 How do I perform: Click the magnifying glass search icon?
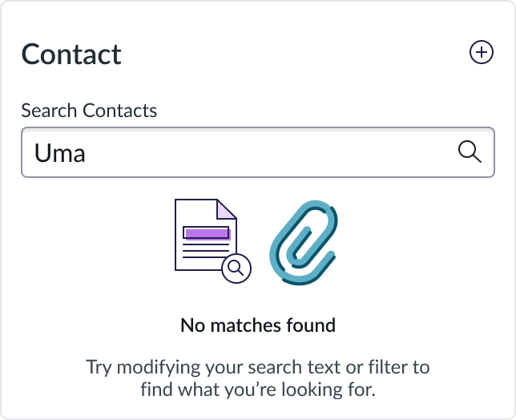point(469,151)
